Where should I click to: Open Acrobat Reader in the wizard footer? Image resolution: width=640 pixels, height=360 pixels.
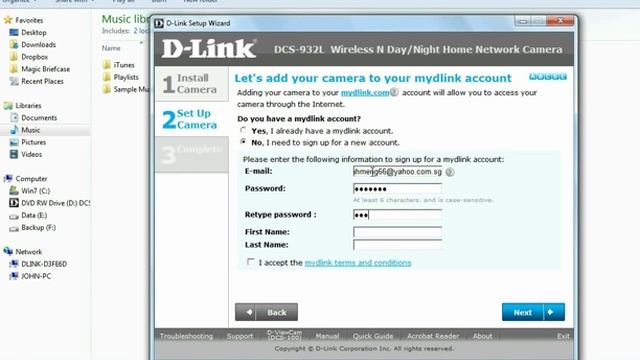(433, 336)
